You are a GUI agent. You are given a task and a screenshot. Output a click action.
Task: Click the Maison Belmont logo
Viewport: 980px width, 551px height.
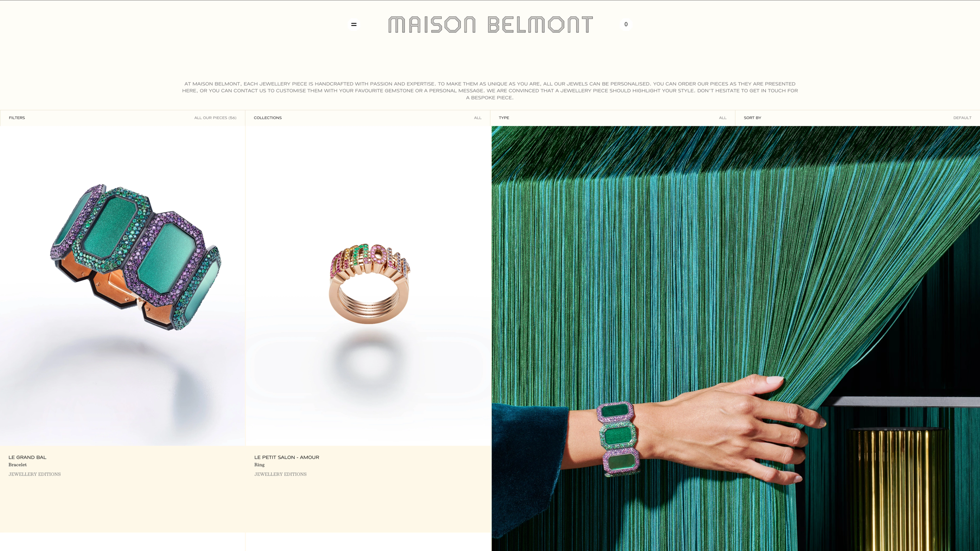pyautogui.click(x=490, y=24)
